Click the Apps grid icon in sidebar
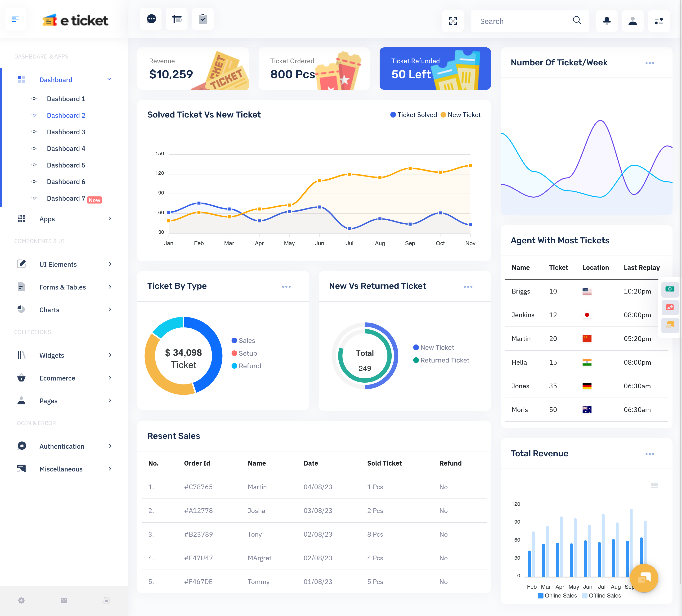The width and height of the screenshot is (682, 616). [21, 219]
